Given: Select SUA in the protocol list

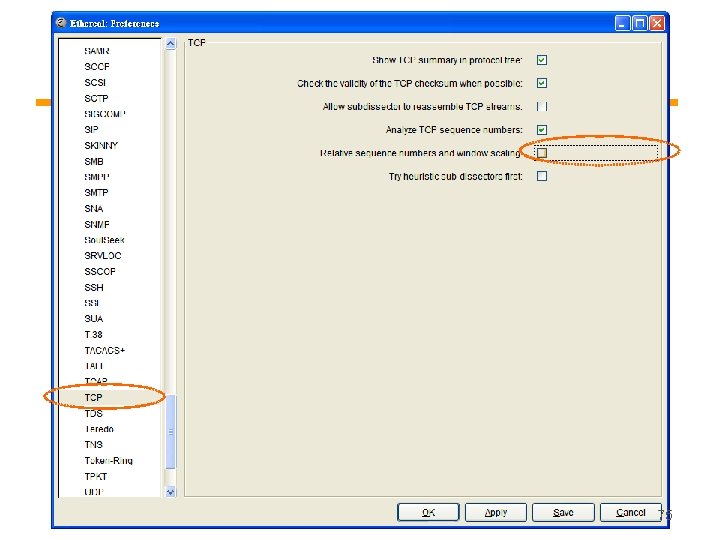Looking at the screenshot, I should click(x=94, y=319).
